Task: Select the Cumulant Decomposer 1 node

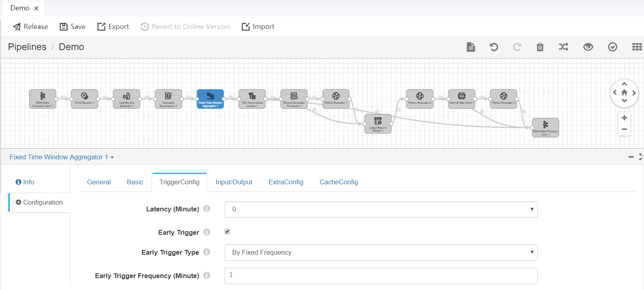Action: tap(168, 99)
